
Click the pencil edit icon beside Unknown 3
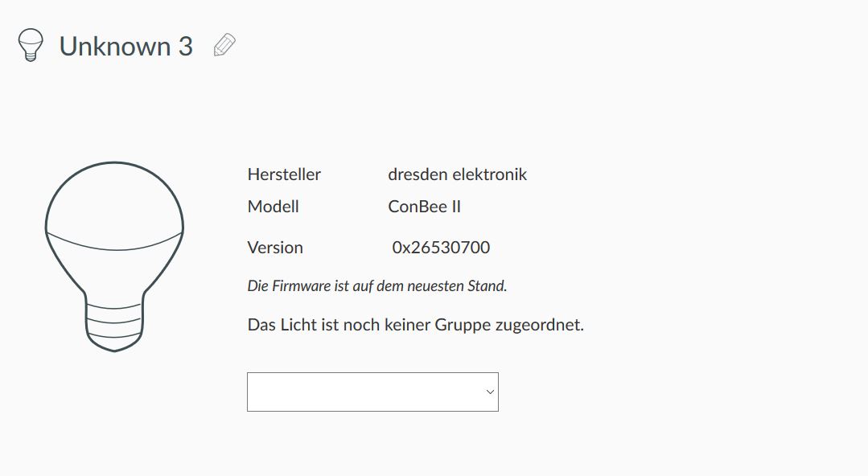coord(224,46)
